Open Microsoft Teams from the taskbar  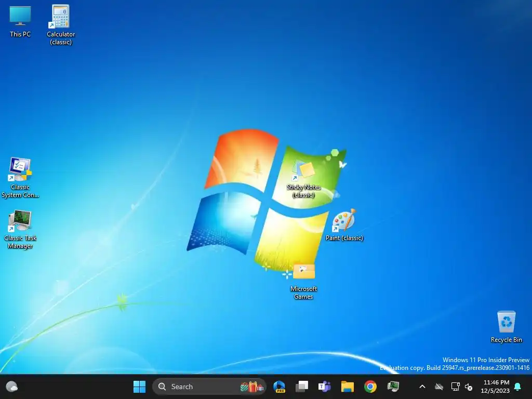coord(324,387)
